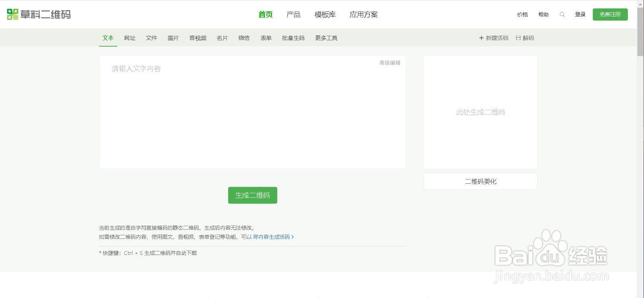Open 应用方案 in navigation
The height and width of the screenshot is (298, 644).
pos(363,14)
